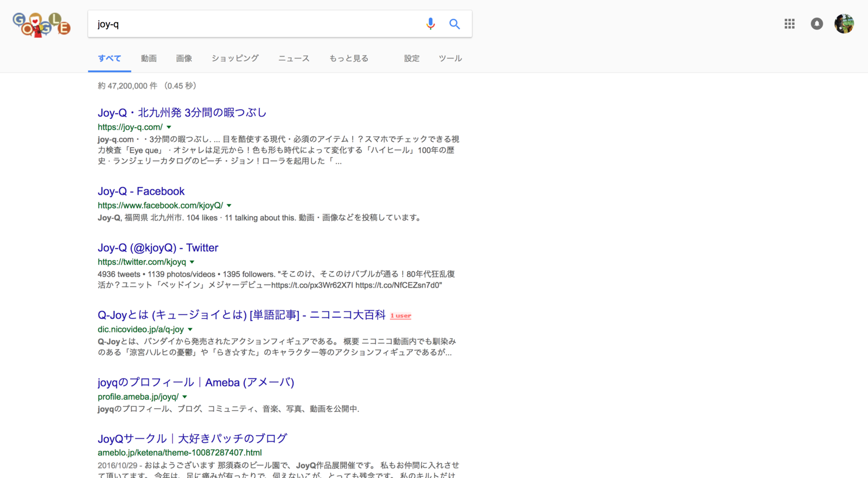Viewport: 868px width, 478px height.
Task: Click the dic.nicovideo.jp/a/q-joy URL text
Action: 141,329
